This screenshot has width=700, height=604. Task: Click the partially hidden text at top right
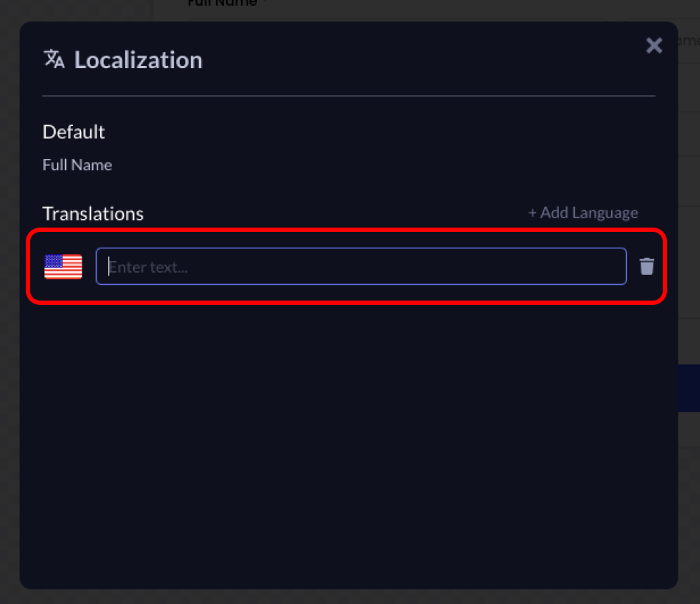tap(689, 42)
